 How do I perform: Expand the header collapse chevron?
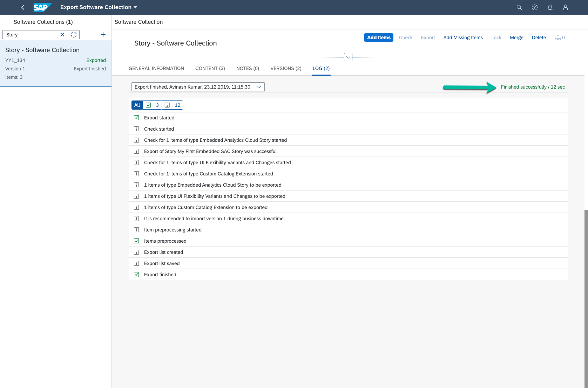(348, 57)
